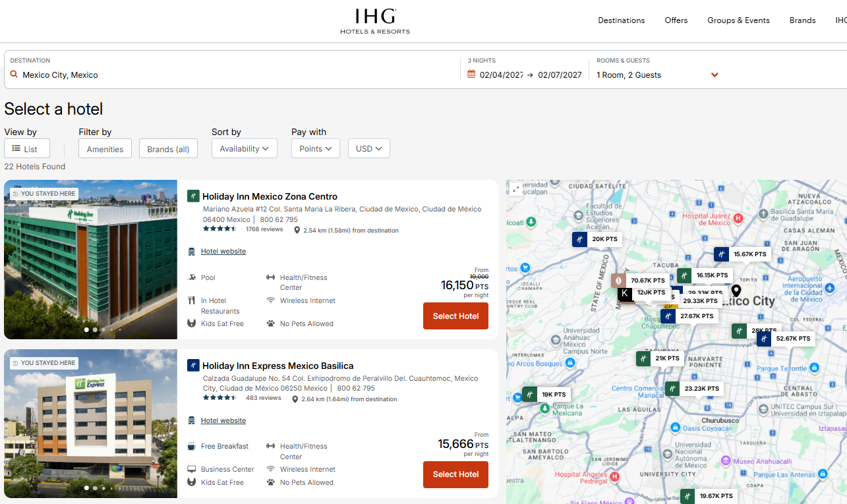
Task: Click the Holiday Inn Zona Centro hotel photo
Action: click(91, 260)
